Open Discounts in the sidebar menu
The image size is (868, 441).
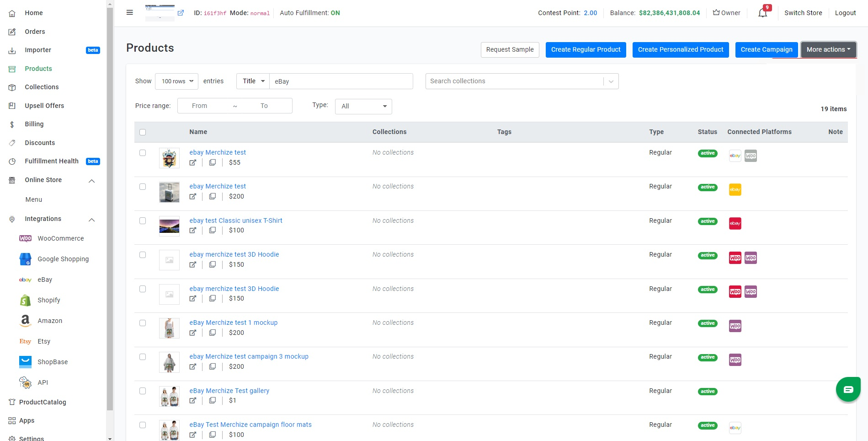(x=40, y=143)
